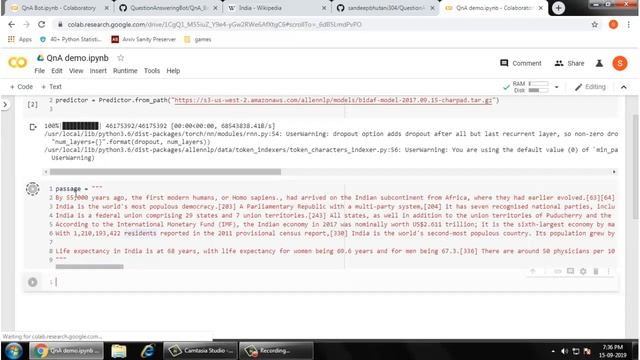Run the empty last cell

coord(33,282)
